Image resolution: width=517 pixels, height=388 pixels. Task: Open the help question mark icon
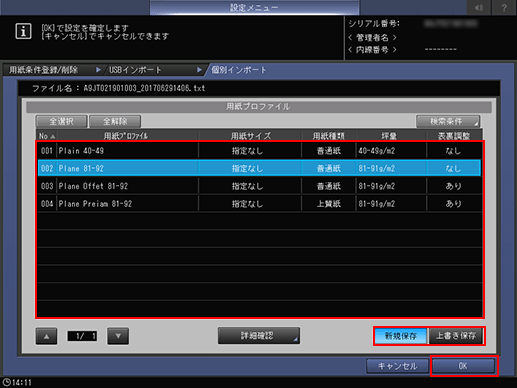coord(504,7)
